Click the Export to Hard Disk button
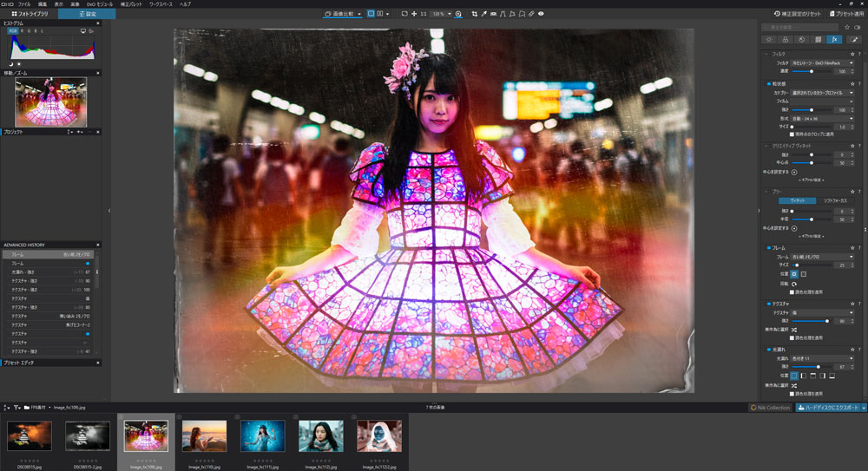 pyautogui.click(x=830, y=407)
